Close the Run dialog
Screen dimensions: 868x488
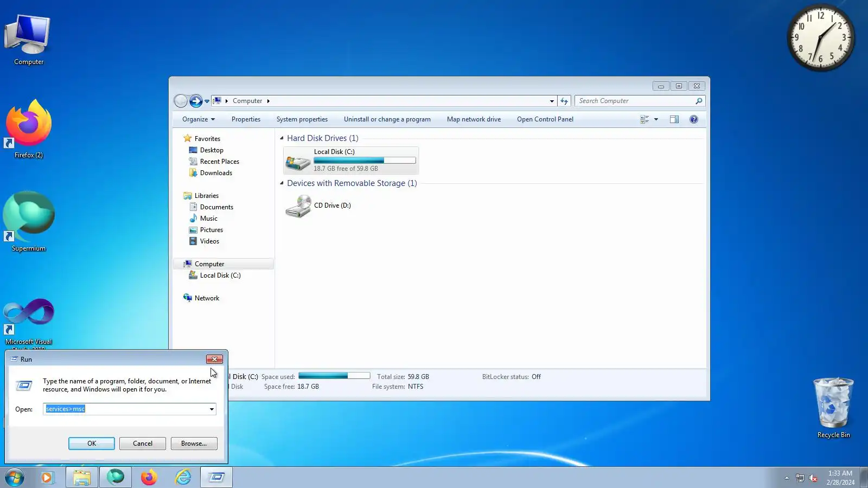[214, 359]
